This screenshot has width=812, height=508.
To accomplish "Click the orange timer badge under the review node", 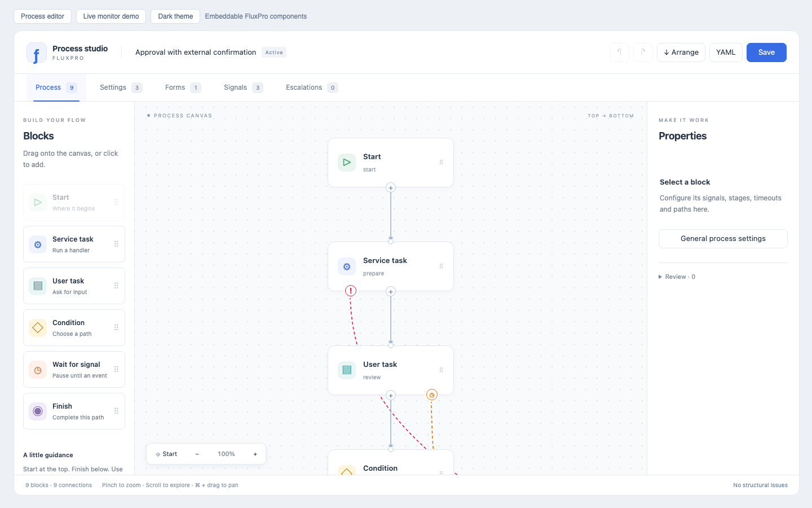I will pos(432,395).
